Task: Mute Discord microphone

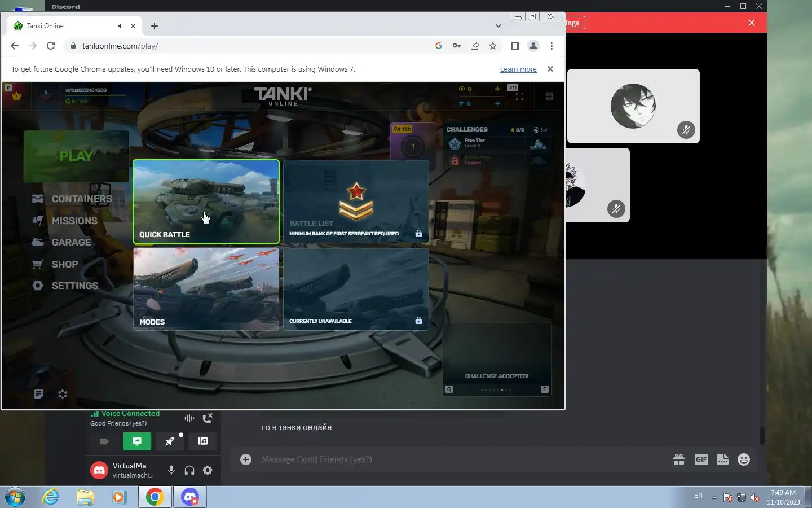Action: coord(171,470)
